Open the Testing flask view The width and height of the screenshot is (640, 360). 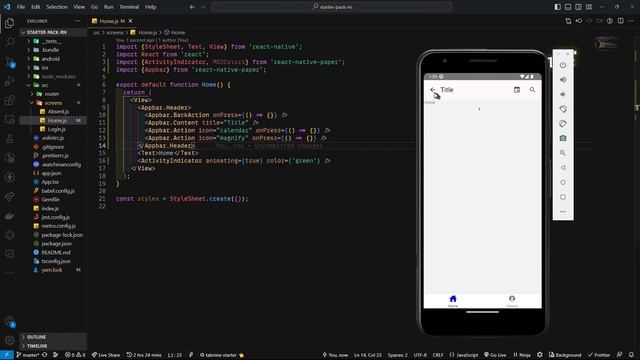click(9, 139)
